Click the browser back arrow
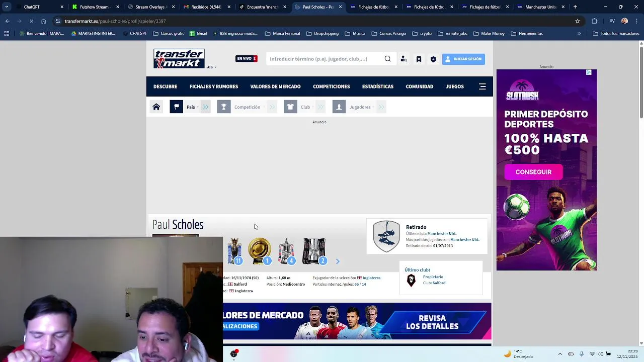644x362 pixels. pyautogui.click(x=7, y=21)
